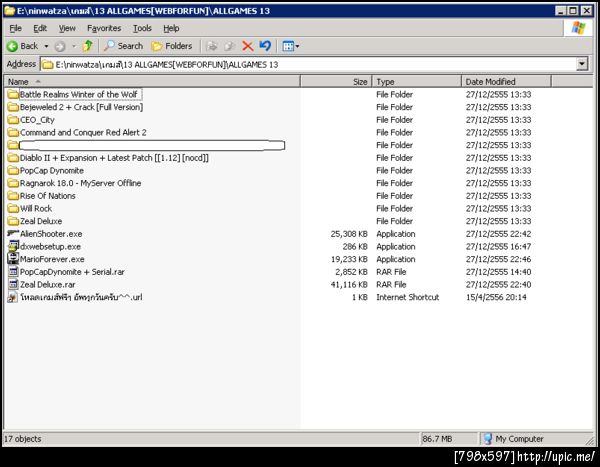The height and width of the screenshot is (467, 600).
Task: Open the Search pane
Action: click(124, 46)
